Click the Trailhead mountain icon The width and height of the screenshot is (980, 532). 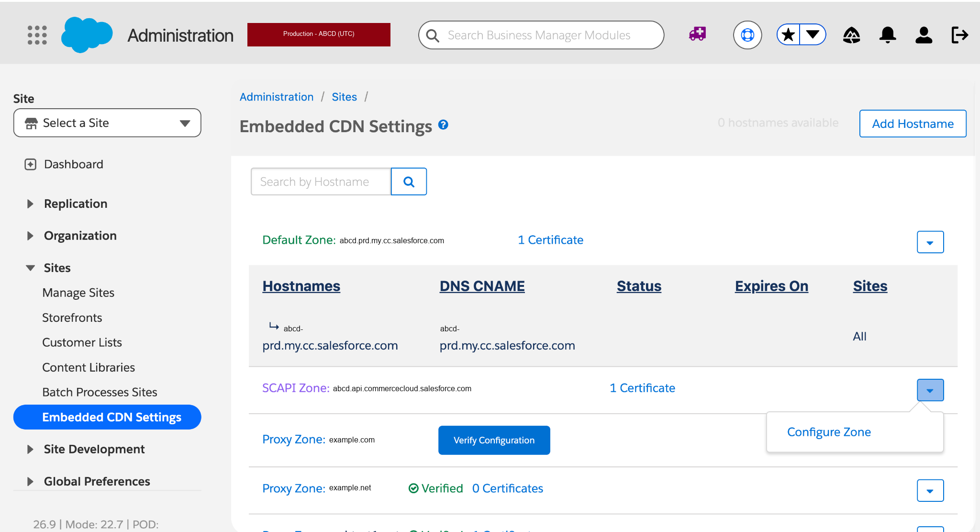tap(851, 35)
